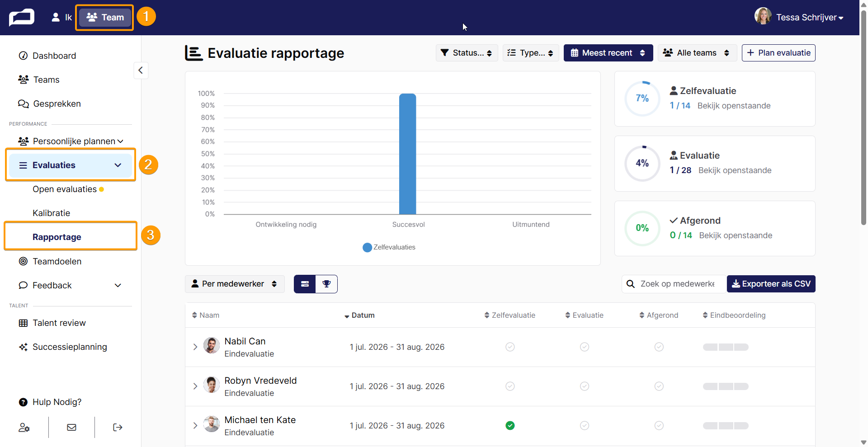
Task: Click the app logo in the top bar
Action: click(x=22, y=18)
